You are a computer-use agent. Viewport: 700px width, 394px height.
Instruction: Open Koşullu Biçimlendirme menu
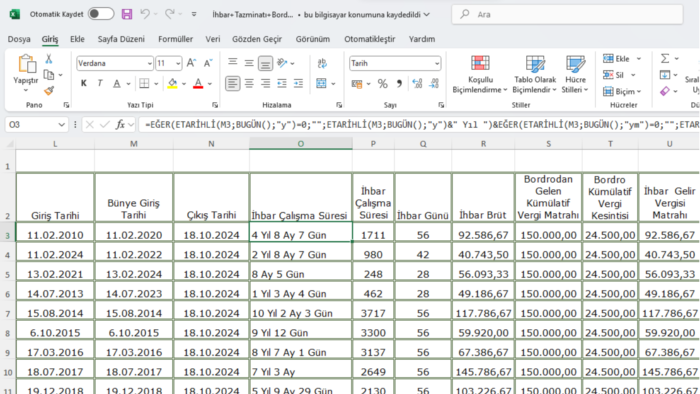tap(480, 74)
